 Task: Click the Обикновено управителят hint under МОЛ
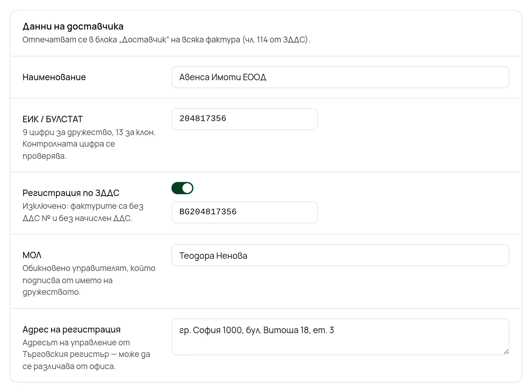tap(89, 280)
